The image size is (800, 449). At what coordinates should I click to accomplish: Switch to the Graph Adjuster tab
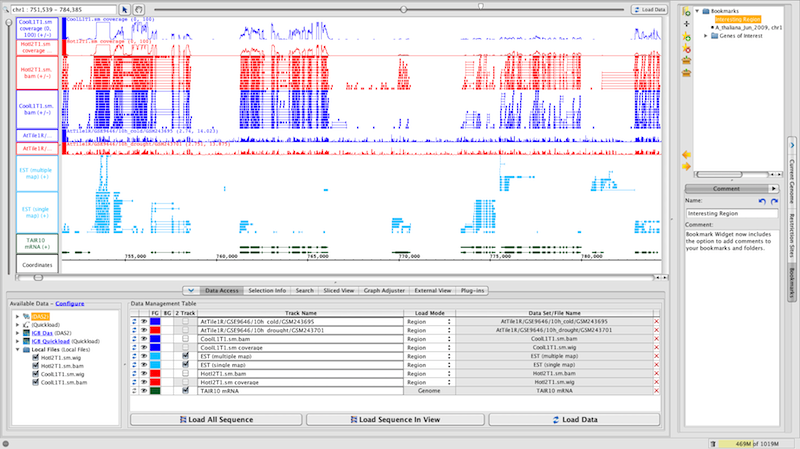point(382,290)
